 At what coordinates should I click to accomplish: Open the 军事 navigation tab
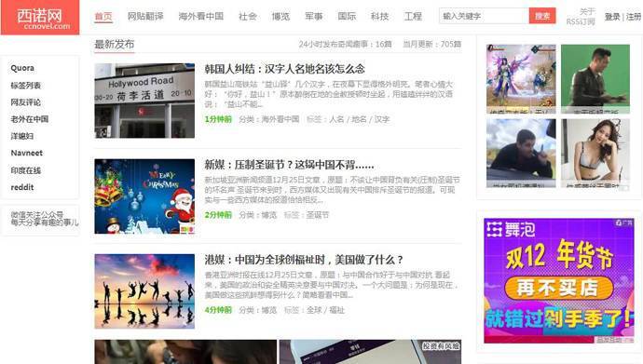click(314, 17)
